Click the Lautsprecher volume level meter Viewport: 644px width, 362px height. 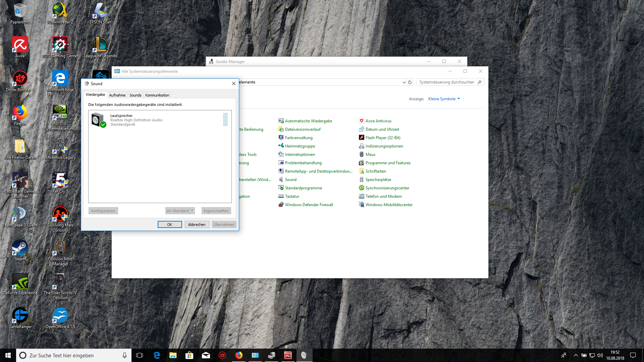pos(225,120)
